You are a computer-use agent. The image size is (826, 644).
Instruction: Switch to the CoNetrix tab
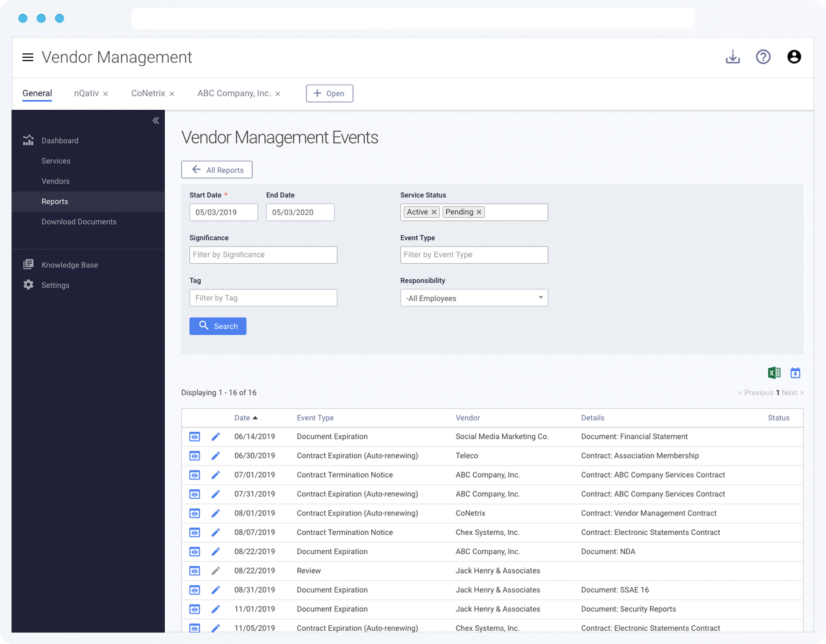point(148,93)
